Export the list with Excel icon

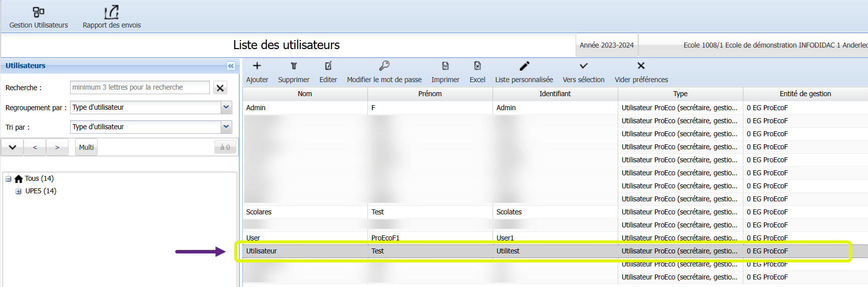pos(477,66)
